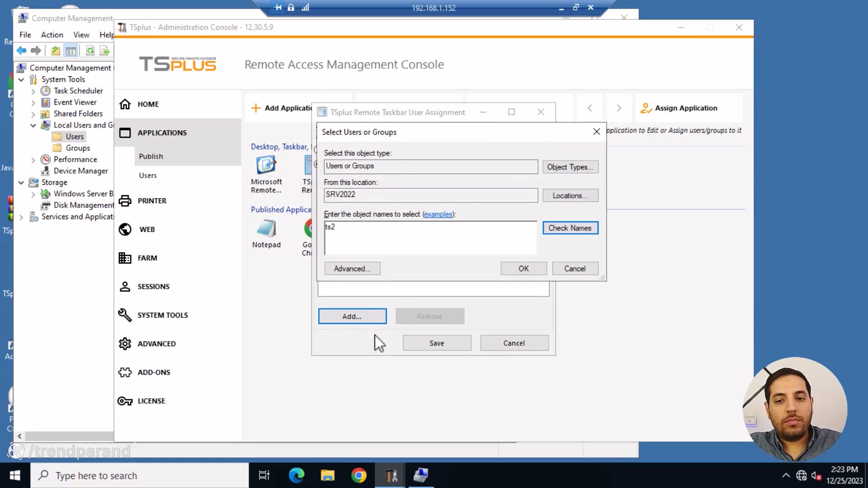Click the Forward arrow in Computer Management toolbar
Viewport: 868px width, 488px height.
point(36,51)
